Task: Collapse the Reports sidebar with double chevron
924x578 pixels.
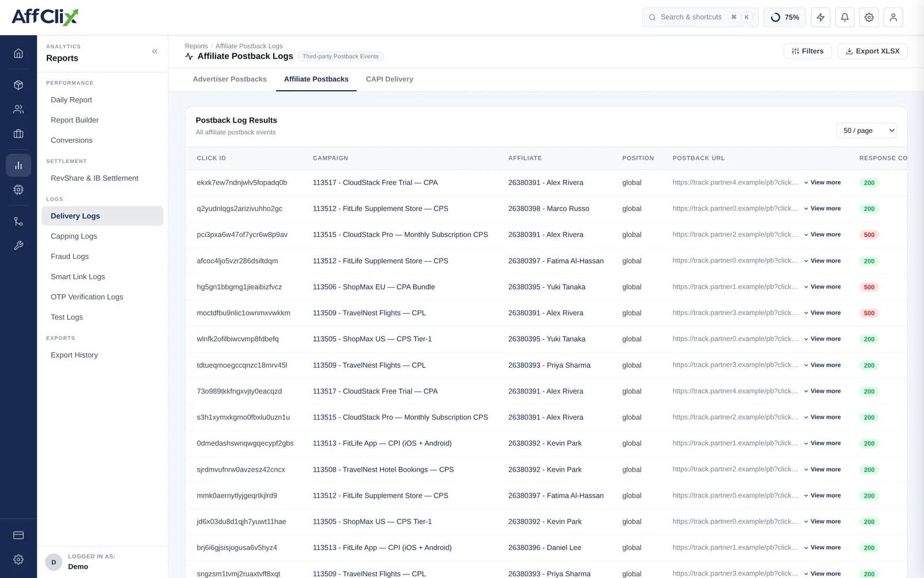Action: [x=155, y=51]
